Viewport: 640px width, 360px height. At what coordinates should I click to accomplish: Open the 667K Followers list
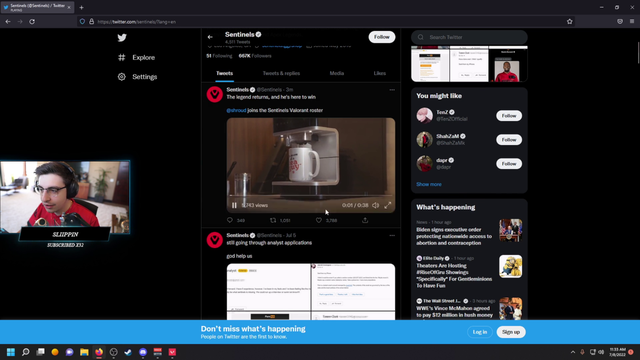click(x=255, y=56)
